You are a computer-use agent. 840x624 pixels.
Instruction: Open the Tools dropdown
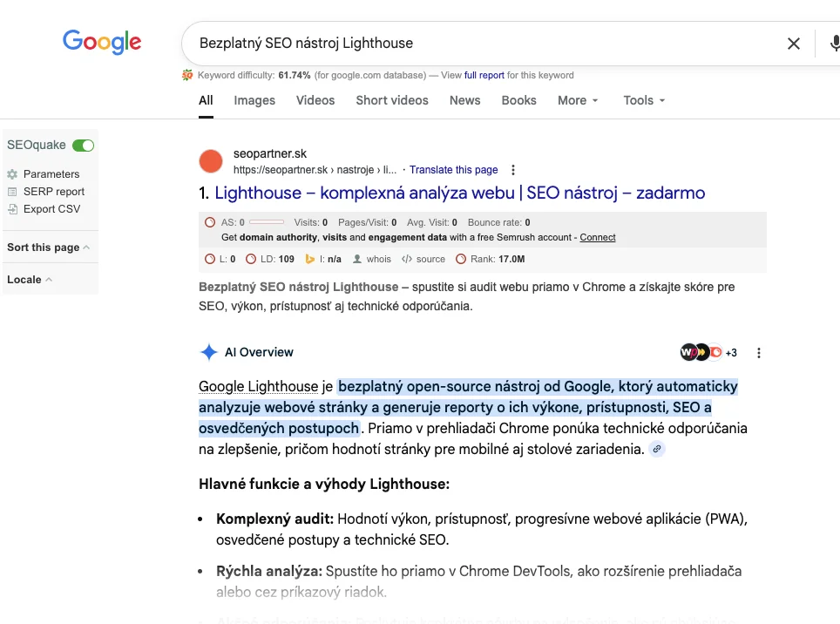(644, 100)
